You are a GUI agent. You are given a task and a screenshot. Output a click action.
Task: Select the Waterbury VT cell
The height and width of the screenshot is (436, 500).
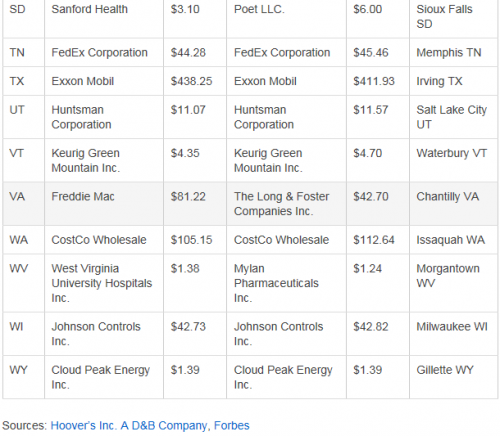point(454,160)
